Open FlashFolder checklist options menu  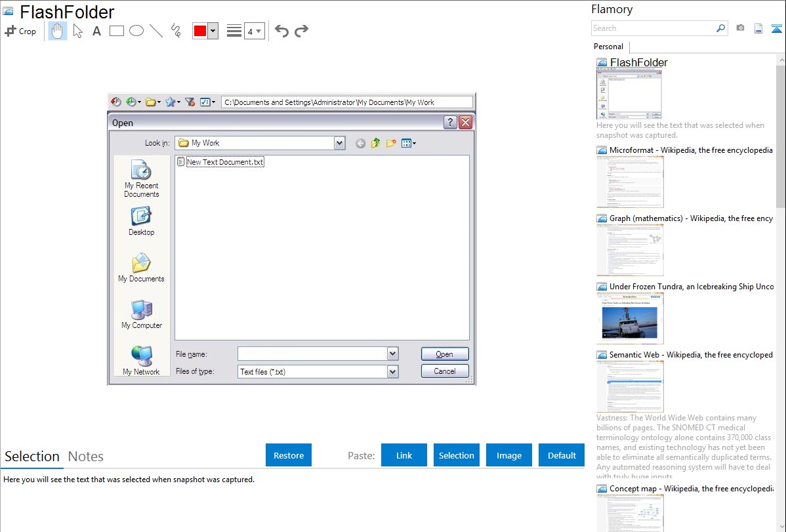pos(207,102)
